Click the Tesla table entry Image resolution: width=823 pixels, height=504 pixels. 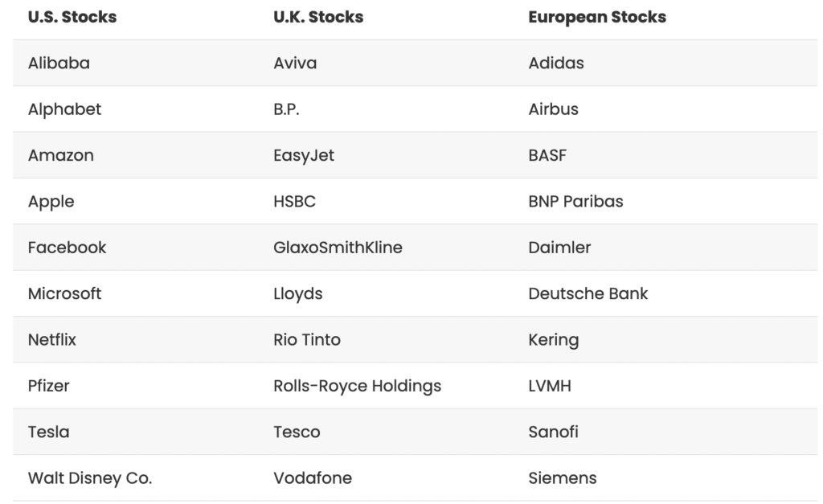(48, 432)
